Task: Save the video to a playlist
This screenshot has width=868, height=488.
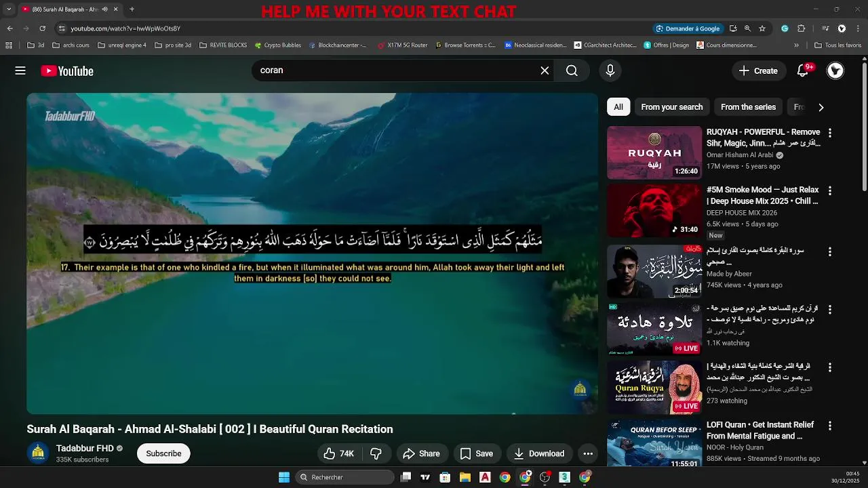Action: [x=477, y=453]
